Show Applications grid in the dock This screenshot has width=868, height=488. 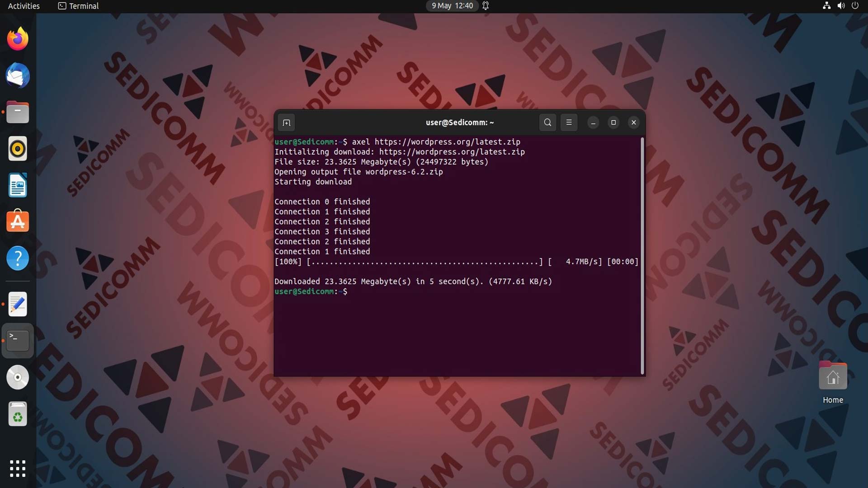click(x=18, y=469)
